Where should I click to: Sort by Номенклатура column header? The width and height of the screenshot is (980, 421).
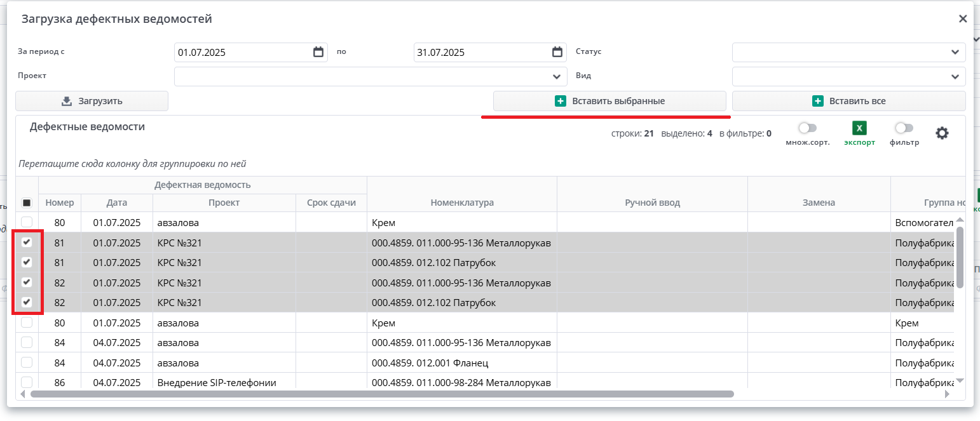pyautogui.click(x=461, y=203)
